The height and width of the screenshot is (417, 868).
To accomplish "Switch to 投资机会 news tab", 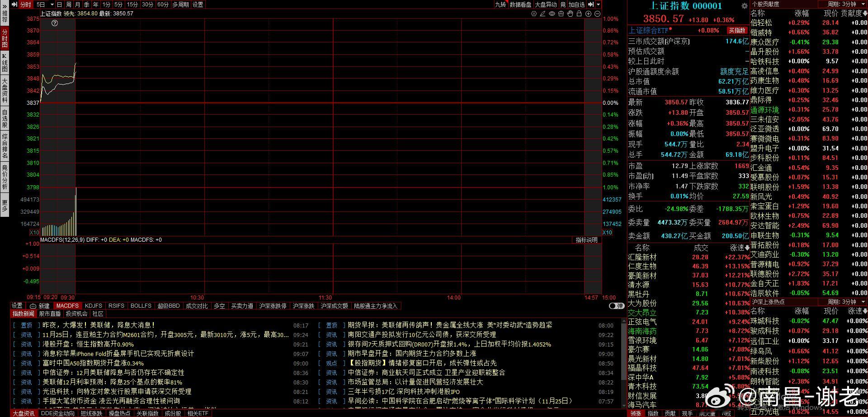I will pyautogui.click(x=76, y=314).
